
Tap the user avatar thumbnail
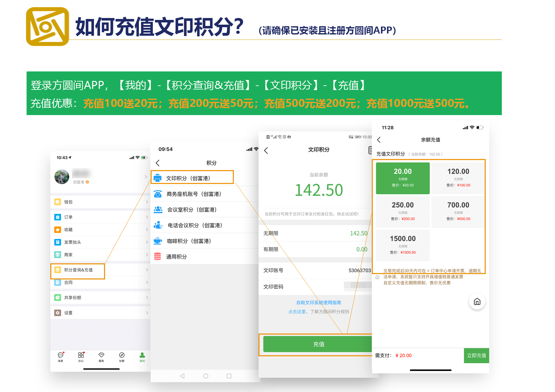pos(62,177)
